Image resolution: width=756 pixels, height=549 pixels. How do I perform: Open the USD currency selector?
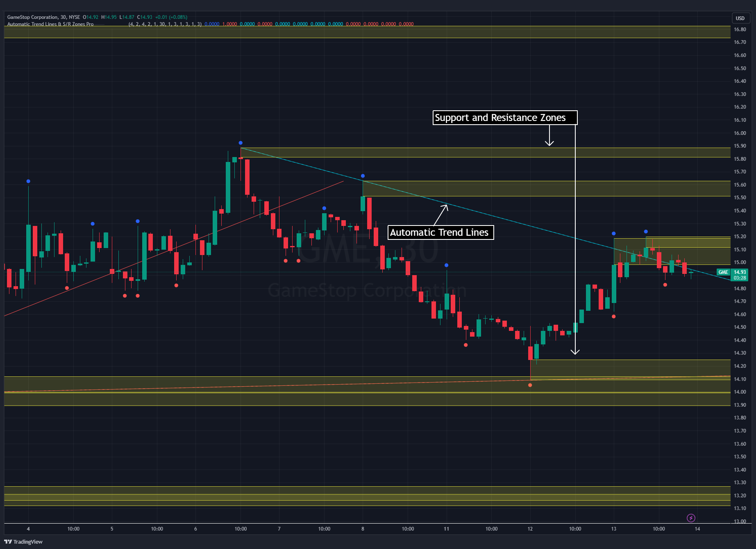pos(740,18)
